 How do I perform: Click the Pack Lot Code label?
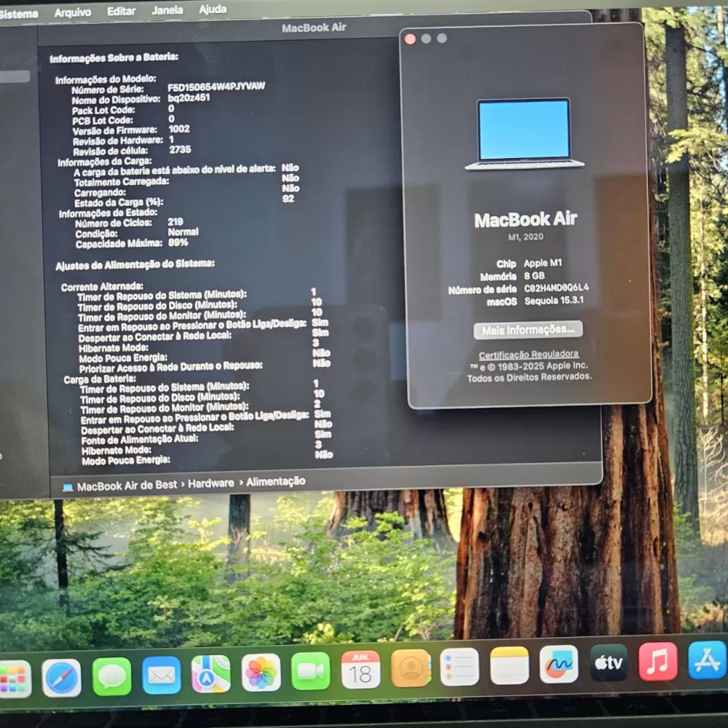coord(103,110)
